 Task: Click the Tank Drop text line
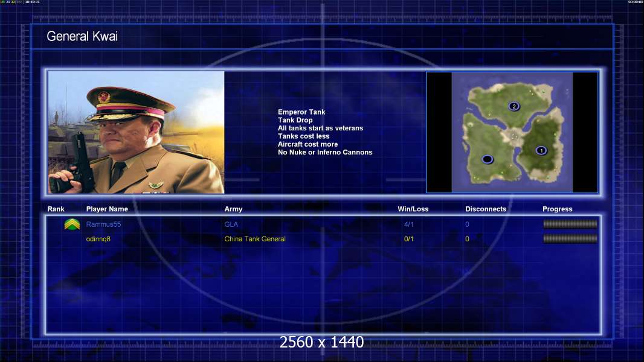coord(295,120)
